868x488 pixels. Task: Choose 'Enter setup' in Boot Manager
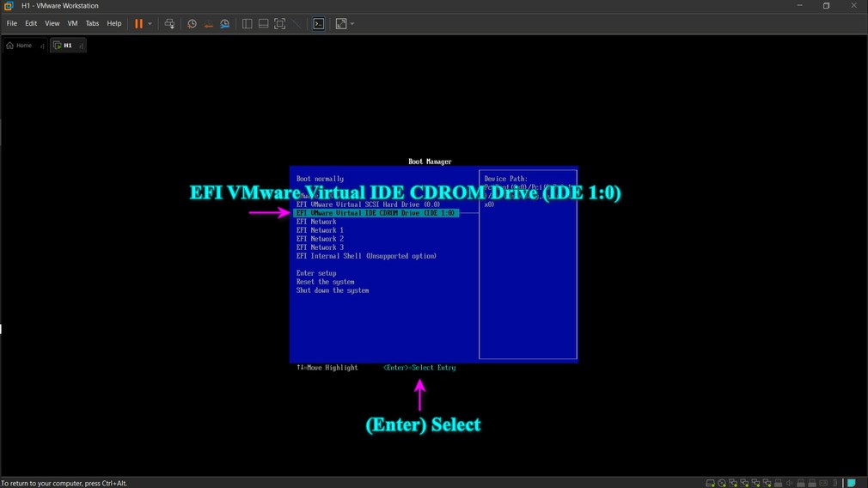pos(316,273)
